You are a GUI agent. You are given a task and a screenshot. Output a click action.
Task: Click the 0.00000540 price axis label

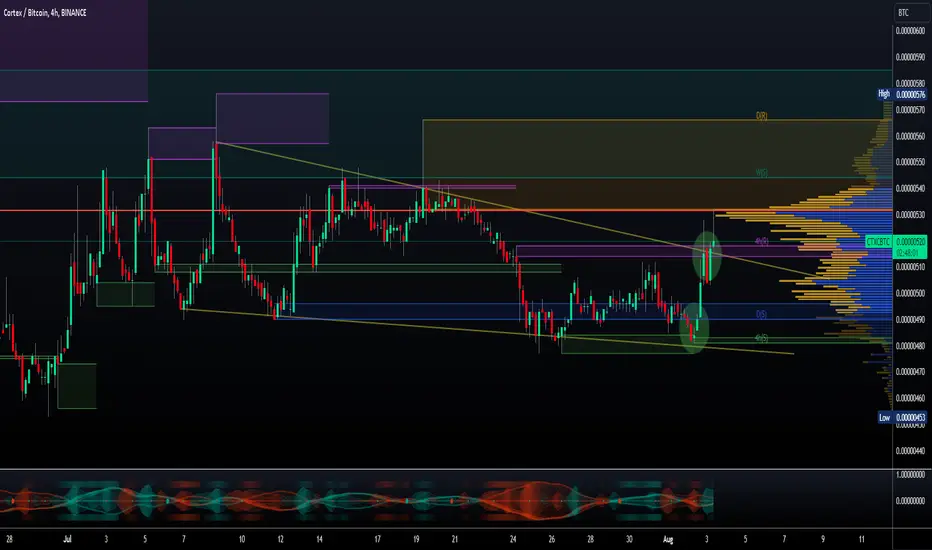point(911,188)
